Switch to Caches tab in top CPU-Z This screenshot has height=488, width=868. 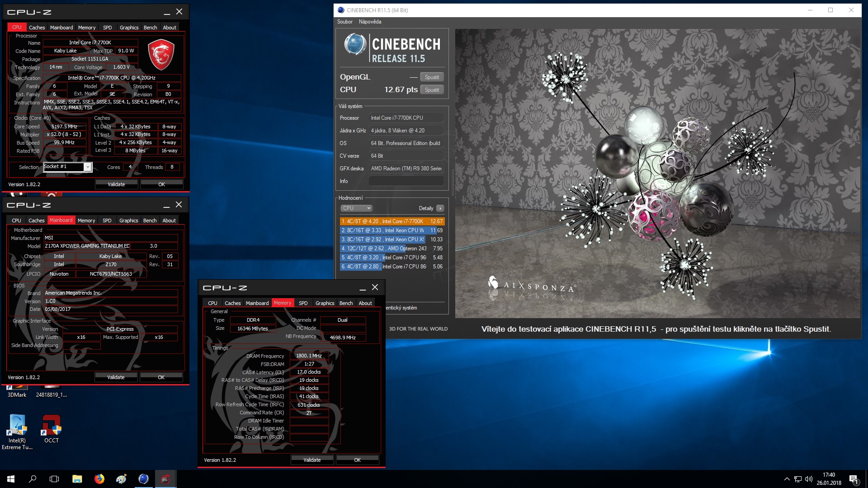(37, 28)
